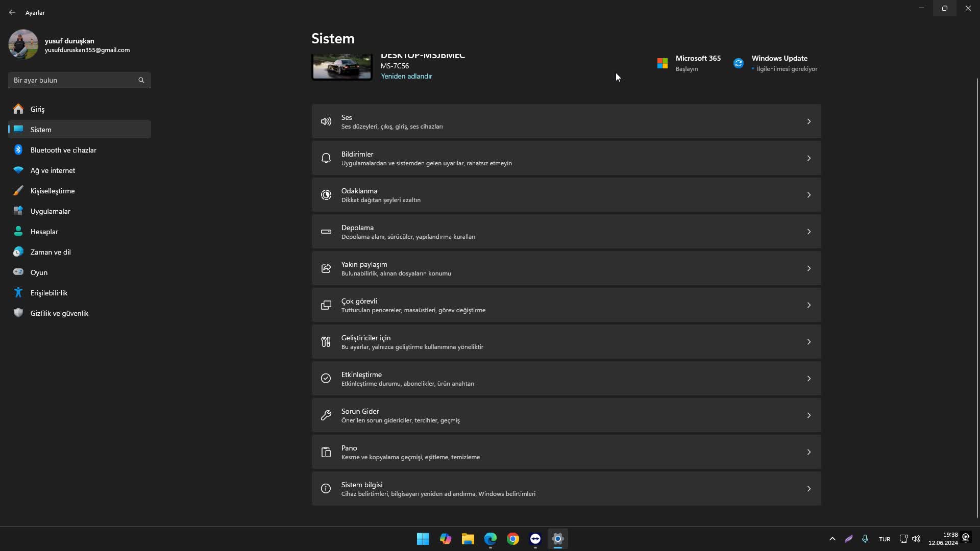Click the Ses speaker icon
The height and width of the screenshot is (551, 980).
coord(326,121)
